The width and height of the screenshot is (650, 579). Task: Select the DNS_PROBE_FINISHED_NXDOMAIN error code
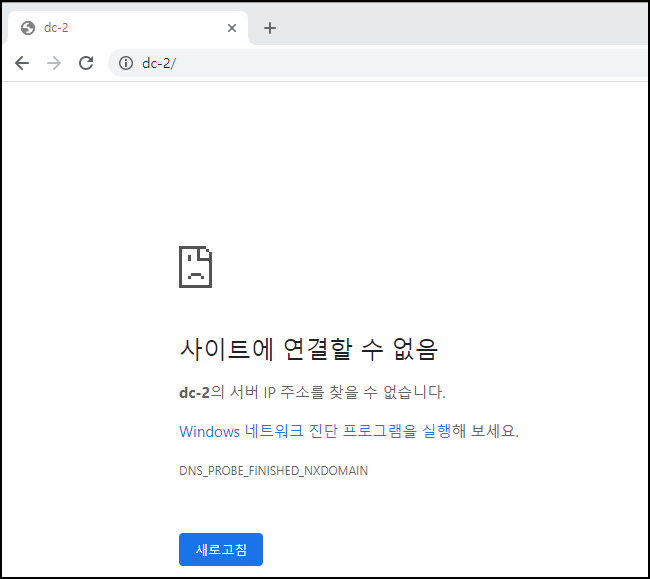click(x=274, y=471)
